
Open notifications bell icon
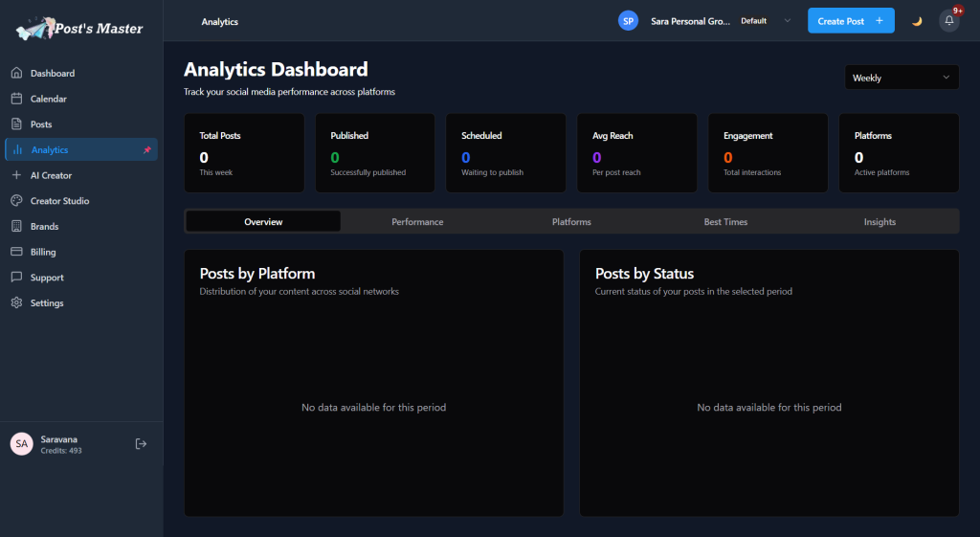tap(948, 21)
